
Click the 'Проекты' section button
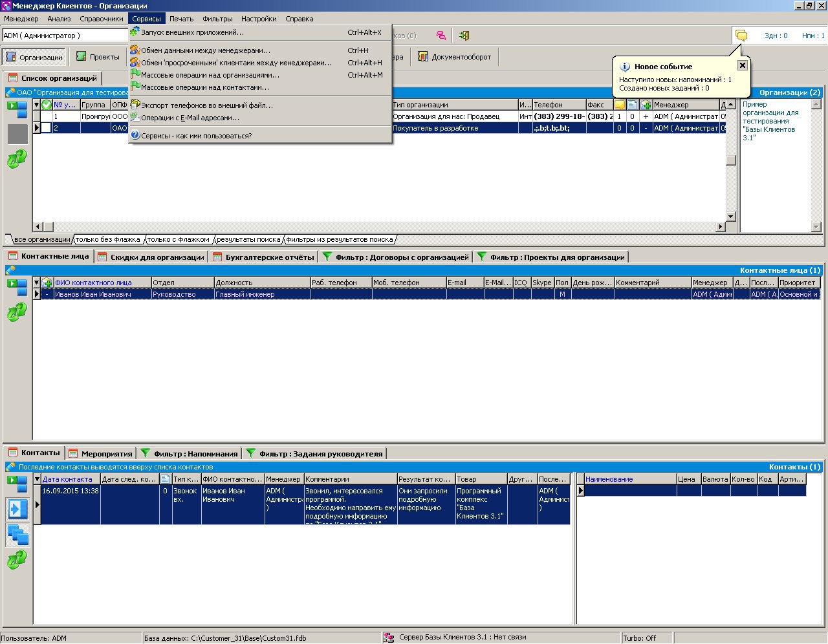pos(98,57)
